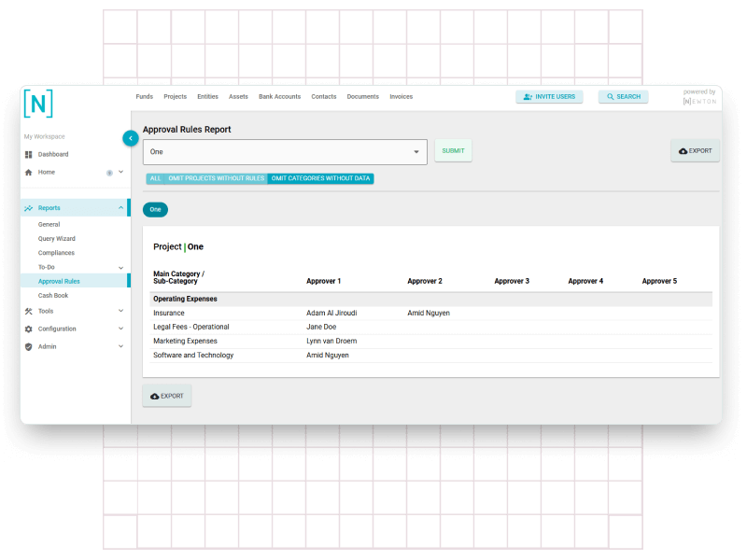
Task: Click the Reports chart icon
Action: point(29,208)
